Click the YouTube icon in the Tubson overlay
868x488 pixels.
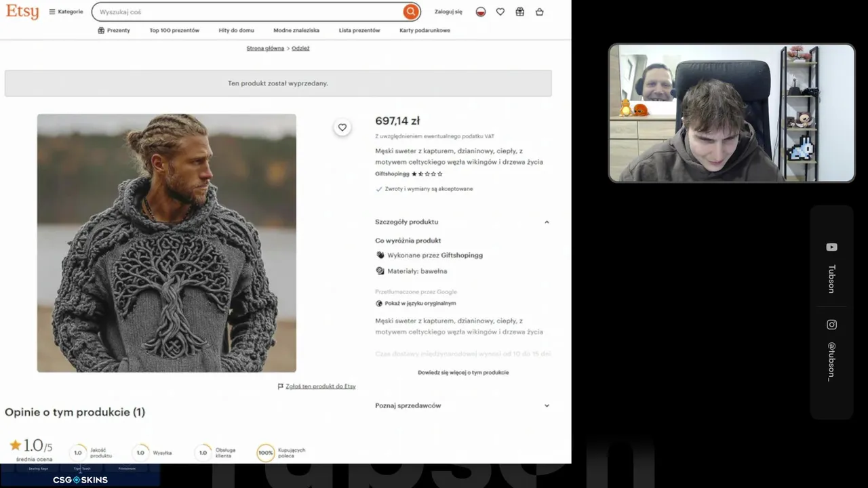pos(831,247)
